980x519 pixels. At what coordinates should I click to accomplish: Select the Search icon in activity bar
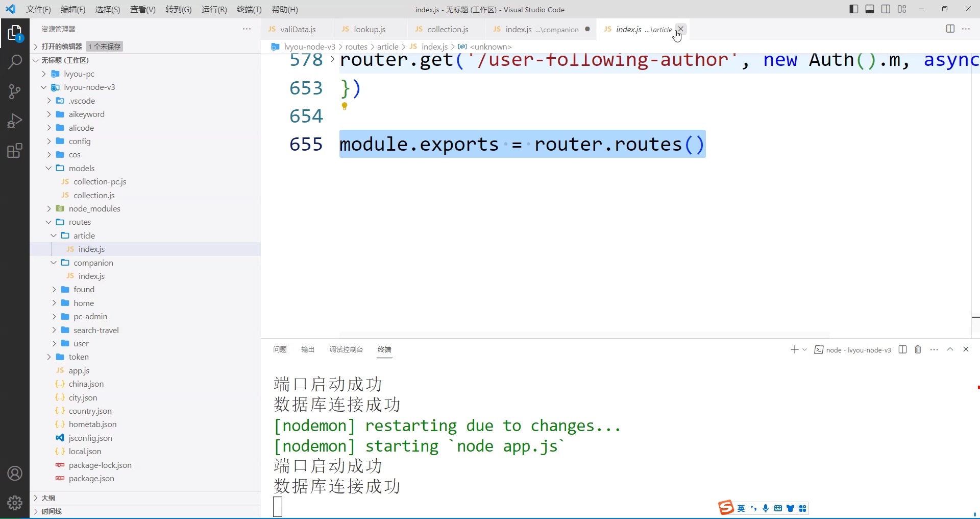pyautogui.click(x=15, y=62)
